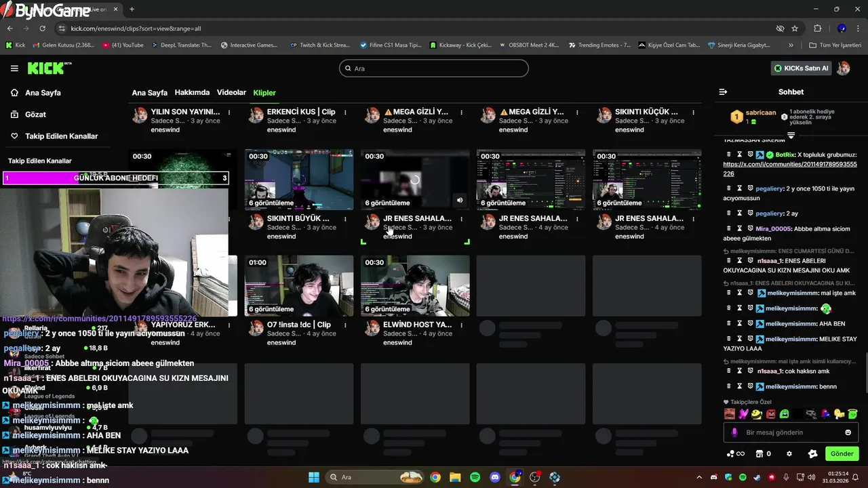This screenshot has height=488, width=868.
Task: Select the Klipler tab
Action: pos(264,93)
